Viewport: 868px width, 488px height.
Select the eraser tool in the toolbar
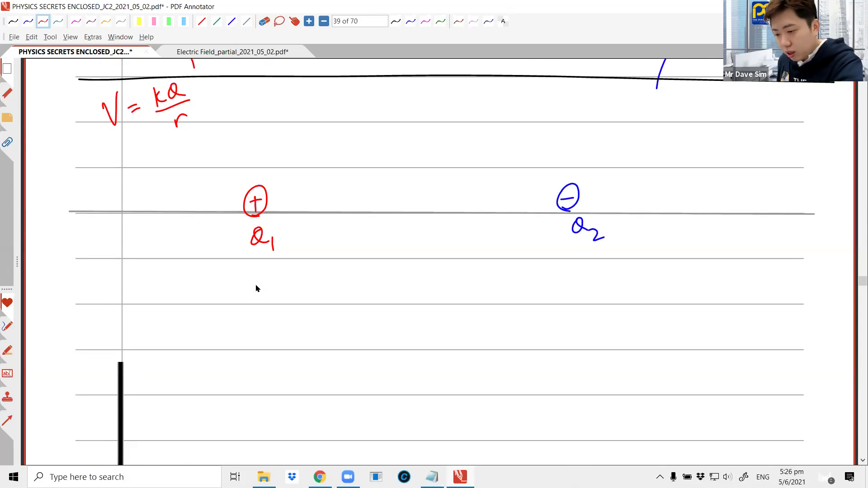264,21
